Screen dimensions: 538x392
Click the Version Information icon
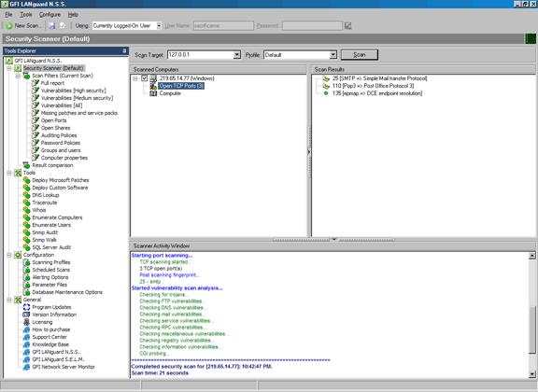[x=26, y=315]
